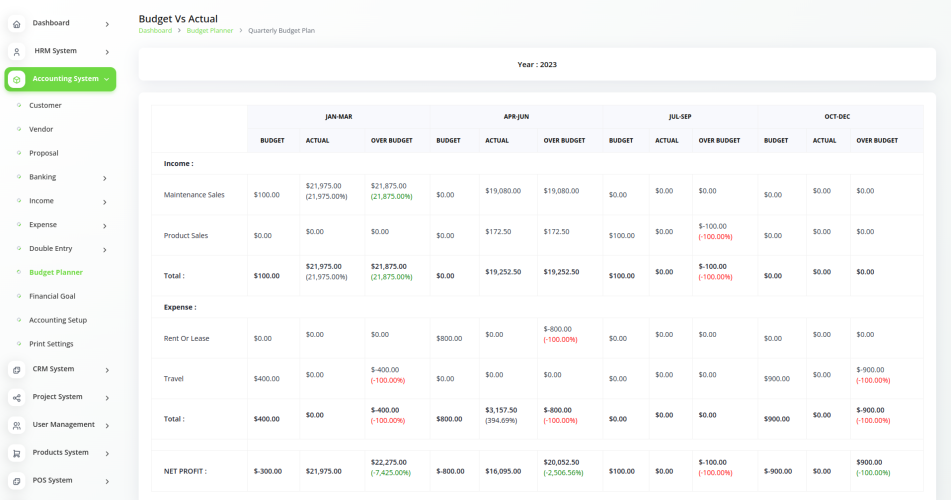Viewport: 951px width, 500px height.
Task: Collapse the Accounting System menu chevron
Action: click(x=107, y=79)
